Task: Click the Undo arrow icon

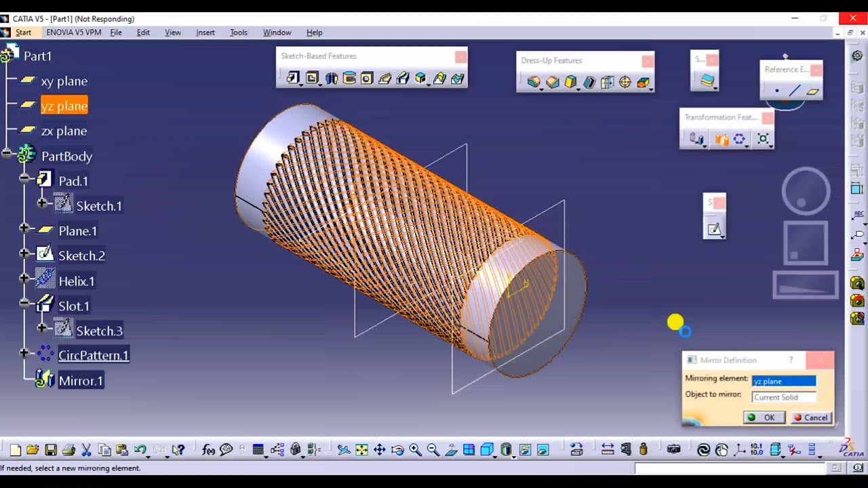Action: [x=140, y=449]
